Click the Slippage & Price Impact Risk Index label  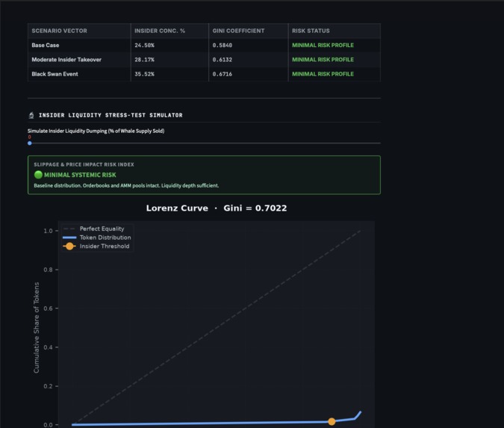click(84, 164)
